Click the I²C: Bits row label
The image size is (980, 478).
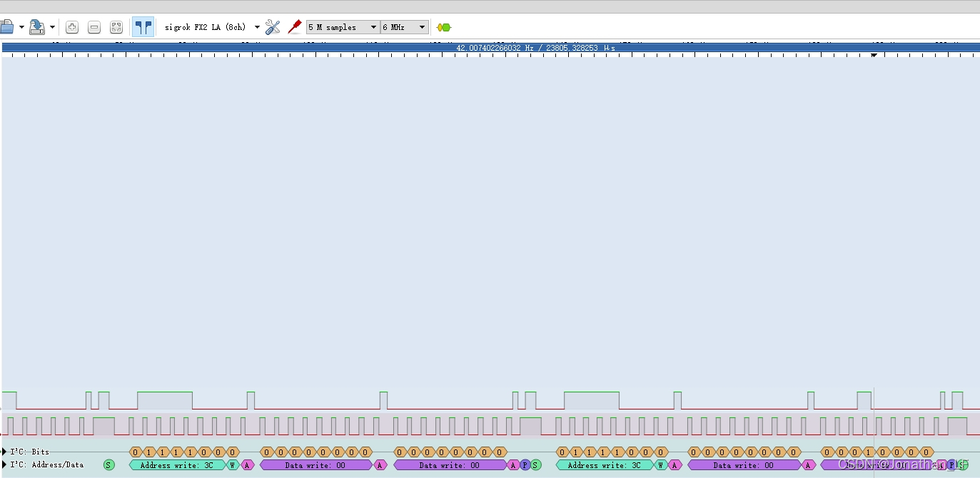30,452
